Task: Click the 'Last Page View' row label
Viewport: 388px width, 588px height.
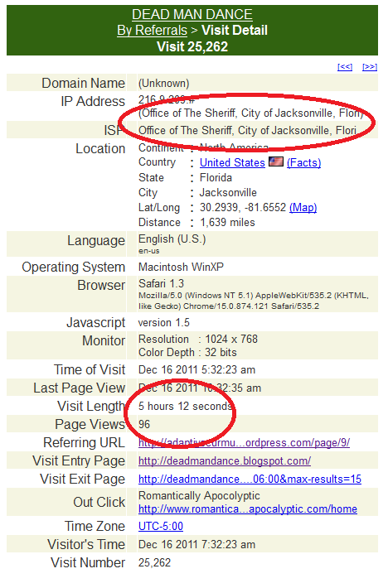Action: tap(80, 388)
